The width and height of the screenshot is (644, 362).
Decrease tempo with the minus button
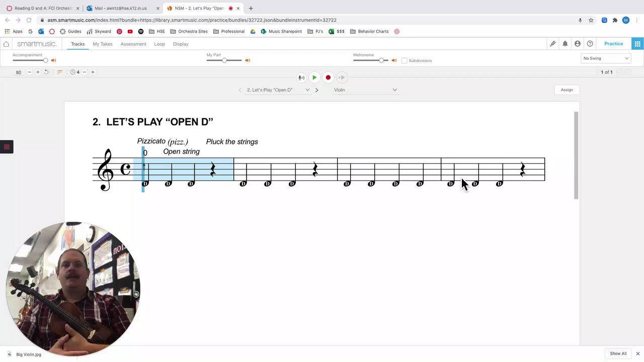tap(29, 72)
